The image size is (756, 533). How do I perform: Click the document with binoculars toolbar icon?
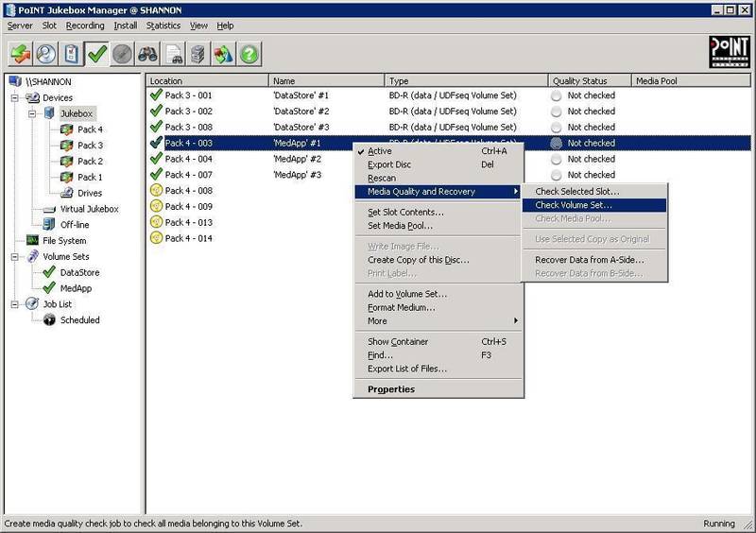173,54
